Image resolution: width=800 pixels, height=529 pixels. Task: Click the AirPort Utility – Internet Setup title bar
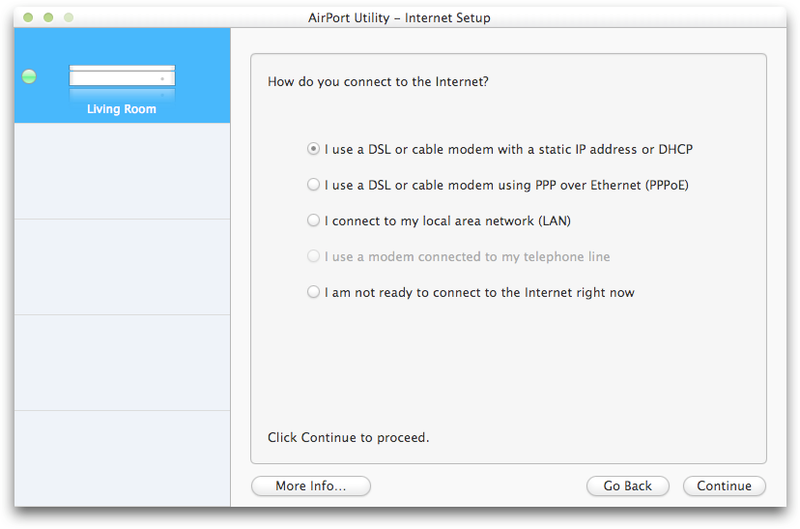click(399, 18)
